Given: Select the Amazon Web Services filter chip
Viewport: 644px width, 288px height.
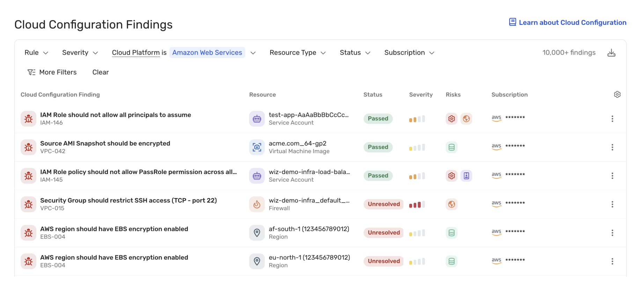Looking at the screenshot, I should coord(207,53).
